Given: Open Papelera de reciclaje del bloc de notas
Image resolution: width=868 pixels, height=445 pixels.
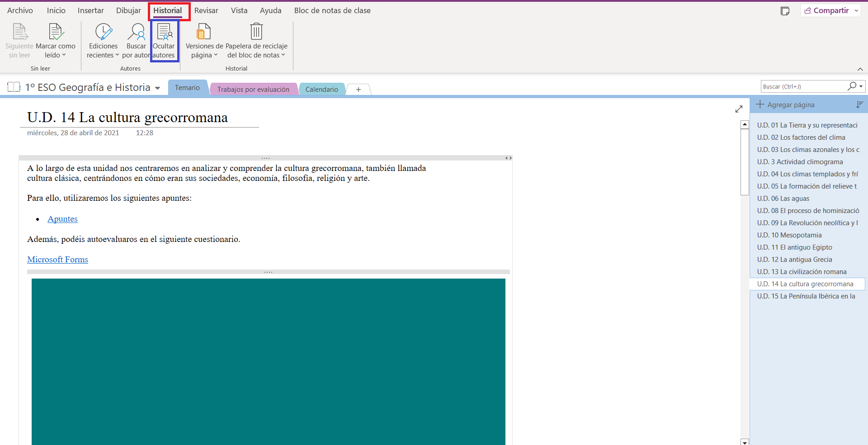Looking at the screenshot, I should [256, 41].
